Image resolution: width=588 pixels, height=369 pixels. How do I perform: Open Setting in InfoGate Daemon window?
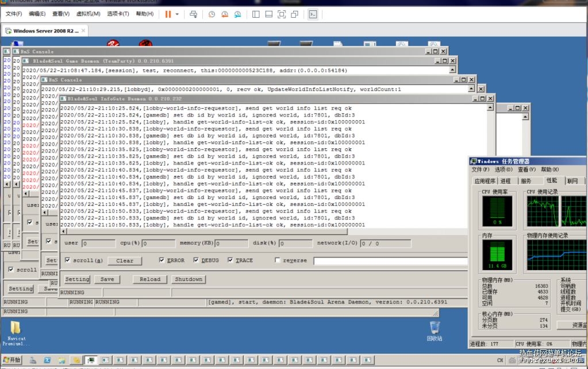pos(77,279)
